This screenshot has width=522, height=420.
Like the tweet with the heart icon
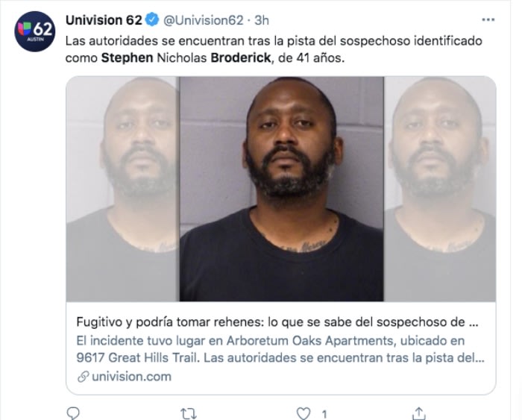(304, 413)
